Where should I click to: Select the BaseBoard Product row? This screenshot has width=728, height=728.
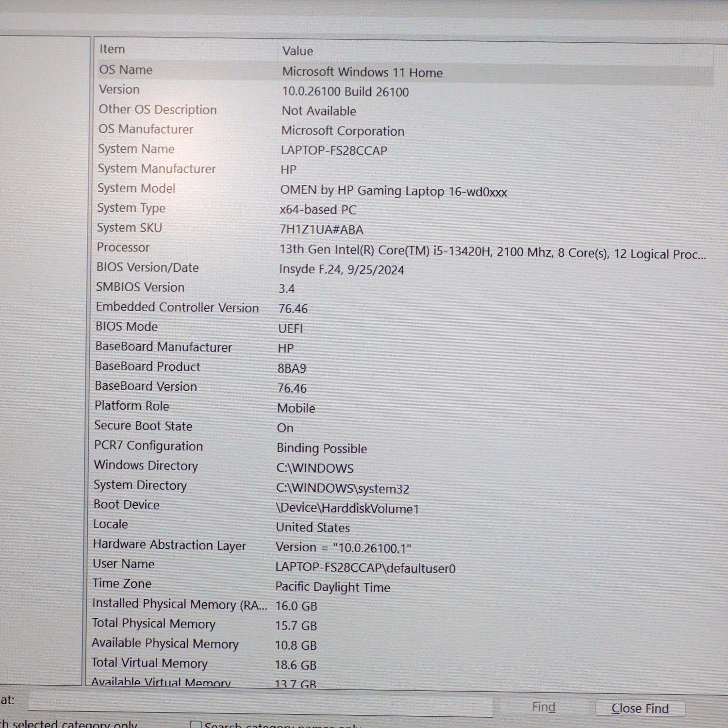[x=147, y=366]
